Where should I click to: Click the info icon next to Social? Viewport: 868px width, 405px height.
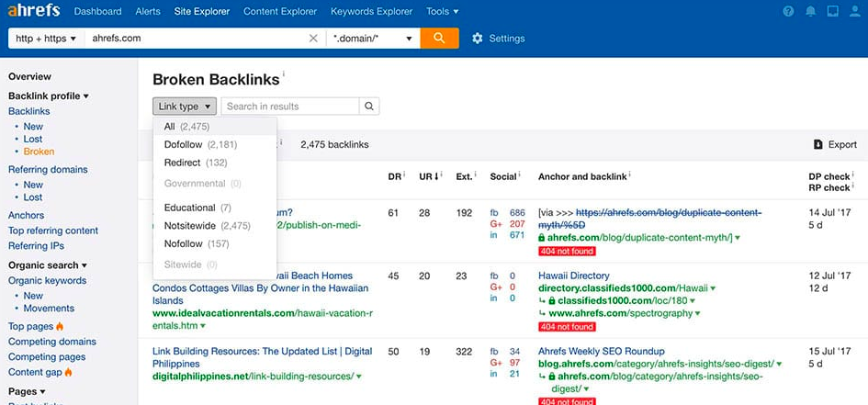pos(519,174)
